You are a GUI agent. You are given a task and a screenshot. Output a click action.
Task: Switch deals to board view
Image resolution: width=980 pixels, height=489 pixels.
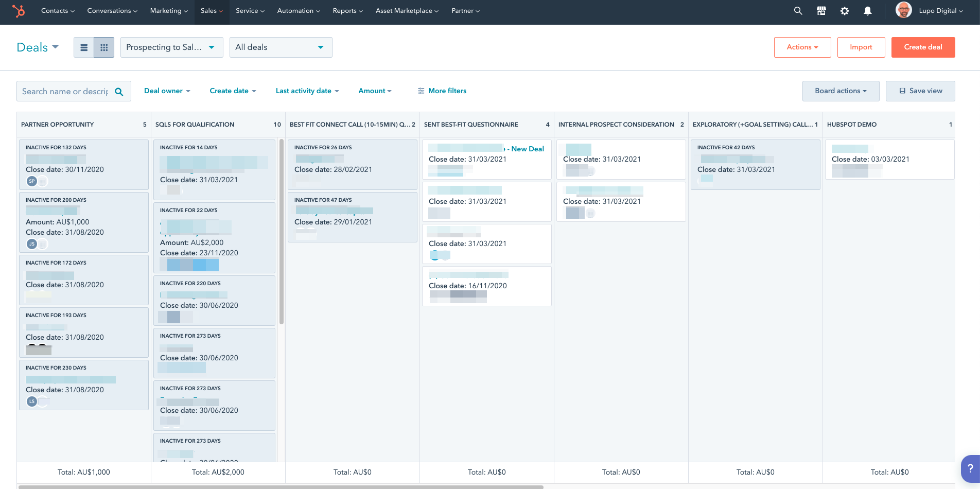point(103,47)
